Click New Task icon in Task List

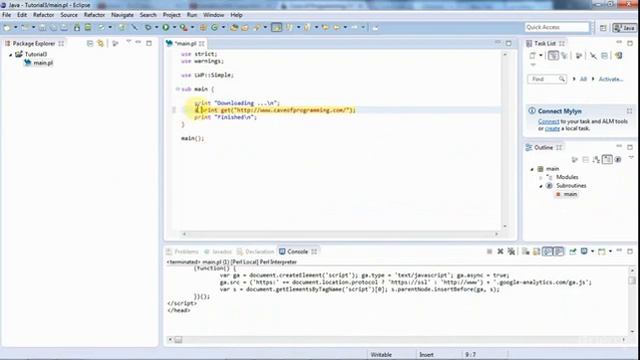point(532,56)
